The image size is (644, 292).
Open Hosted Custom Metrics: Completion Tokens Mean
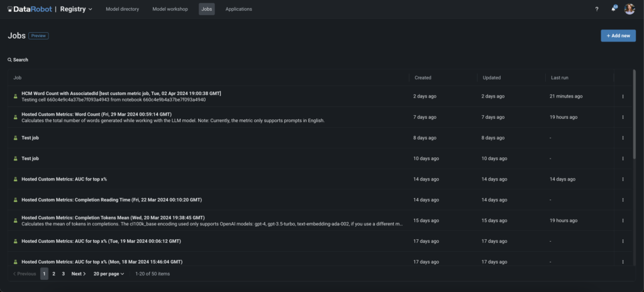pyautogui.click(x=113, y=218)
